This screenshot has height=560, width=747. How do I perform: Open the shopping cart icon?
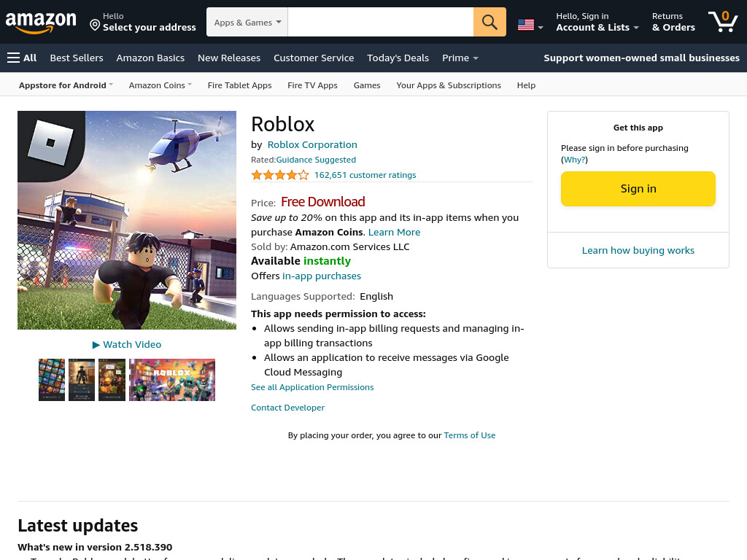coord(723,21)
